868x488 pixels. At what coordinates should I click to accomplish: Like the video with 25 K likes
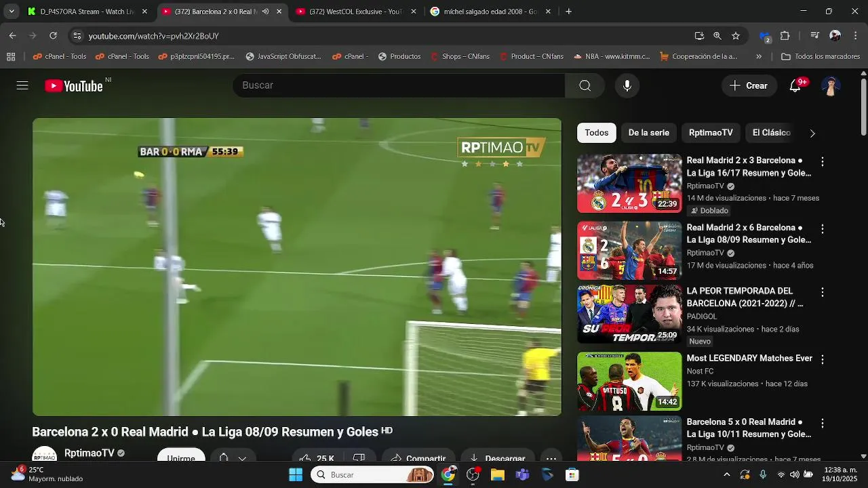click(317, 457)
